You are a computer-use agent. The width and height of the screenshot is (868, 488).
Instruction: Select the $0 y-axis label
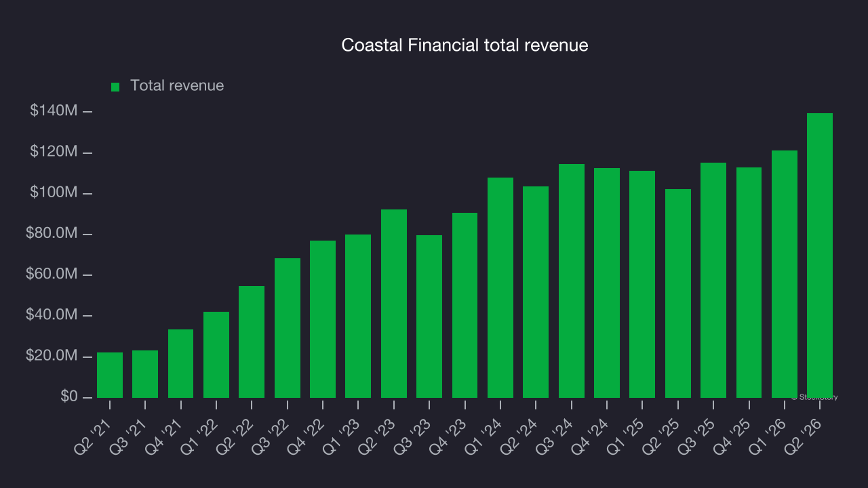tap(69, 397)
